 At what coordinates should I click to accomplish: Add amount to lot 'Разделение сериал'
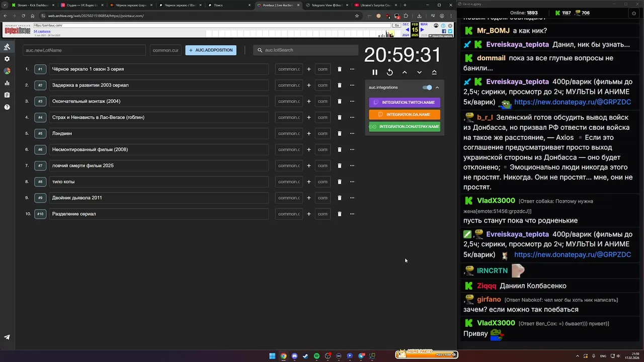[x=308, y=214]
